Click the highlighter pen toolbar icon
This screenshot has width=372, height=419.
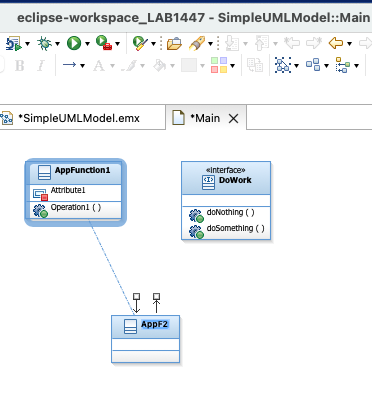(197, 43)
